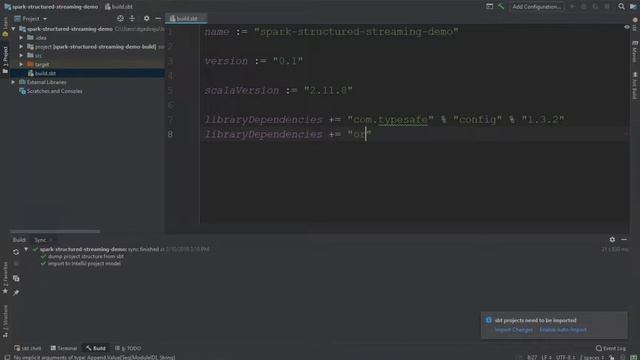Viewport: 640px width, 360px height.
Task: Click the cursor position 8:27 in status bar
Action: [x=532, y=357]
